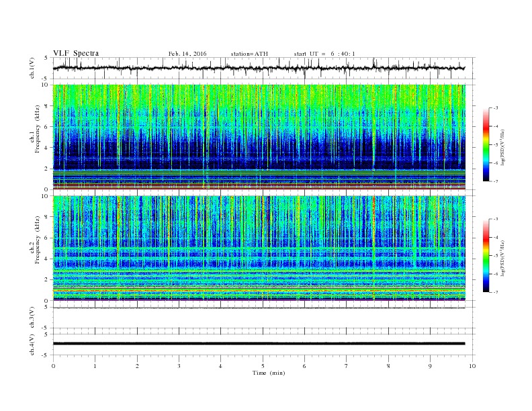Click the thick black ch.4 voltage trace
Screen dimensions: 532x411
click(x=259, y=344)
